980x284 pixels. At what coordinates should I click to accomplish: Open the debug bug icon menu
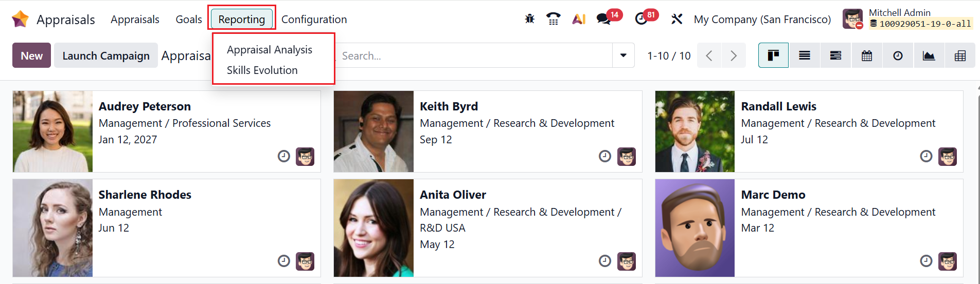click(529, 20)
